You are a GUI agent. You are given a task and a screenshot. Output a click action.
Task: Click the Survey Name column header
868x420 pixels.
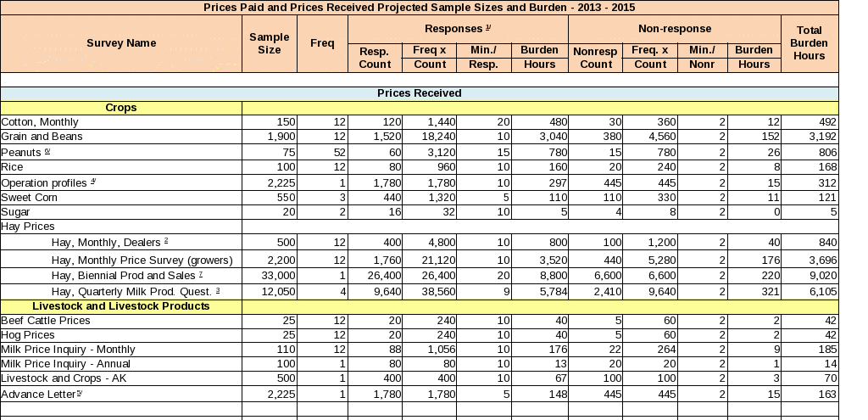click(120, 43)
